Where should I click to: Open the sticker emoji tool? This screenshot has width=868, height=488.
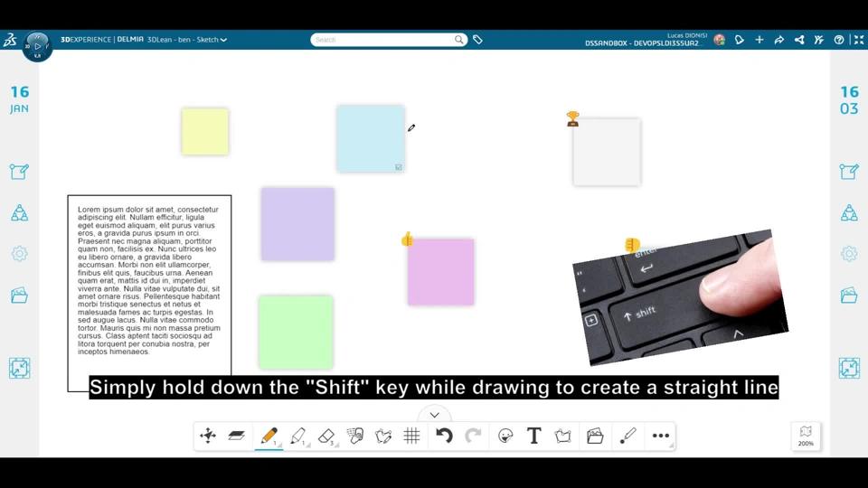click(x=505, y=436)
